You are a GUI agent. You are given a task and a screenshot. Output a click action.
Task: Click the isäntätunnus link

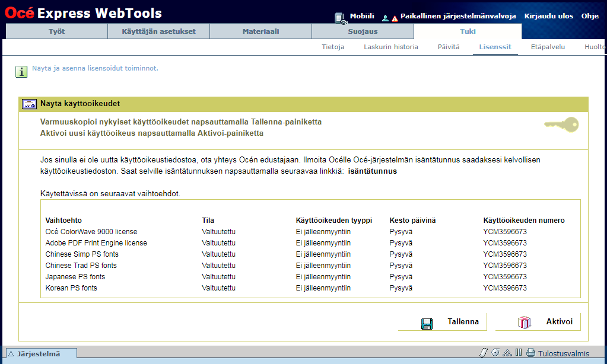[x=373, y=171]
